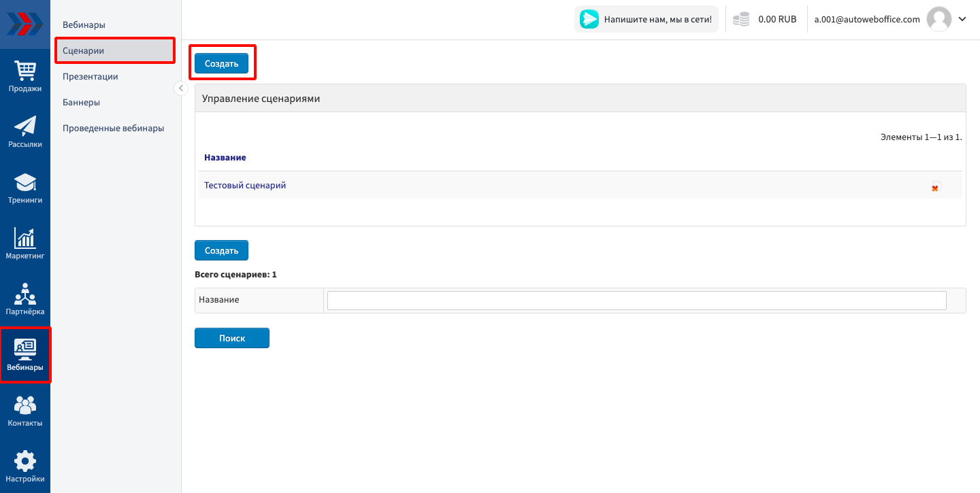Open the Маркетинг chart section
Viewport: 980px width, 493px height.
click(25, 243)
